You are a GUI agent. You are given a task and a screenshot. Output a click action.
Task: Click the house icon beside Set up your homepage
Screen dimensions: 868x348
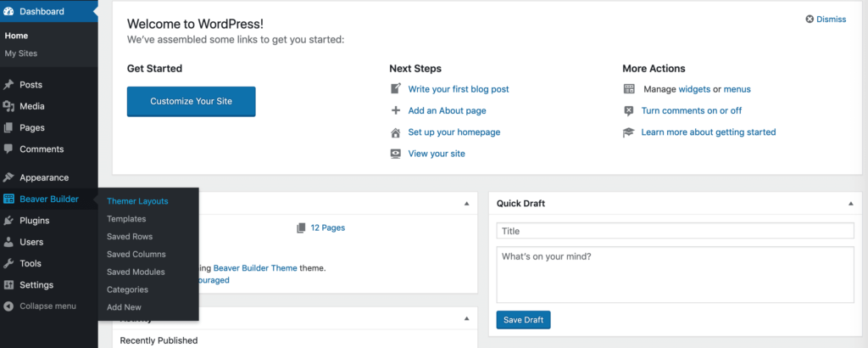pyautogui.click(x=395, y=132)
